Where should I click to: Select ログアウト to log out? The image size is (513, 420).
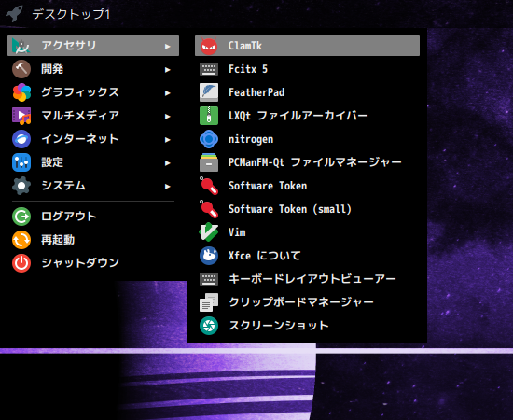[x=93, y=217]
